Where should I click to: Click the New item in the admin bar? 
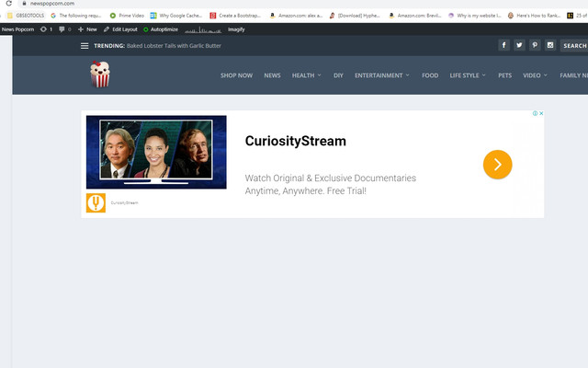point(87,29)
